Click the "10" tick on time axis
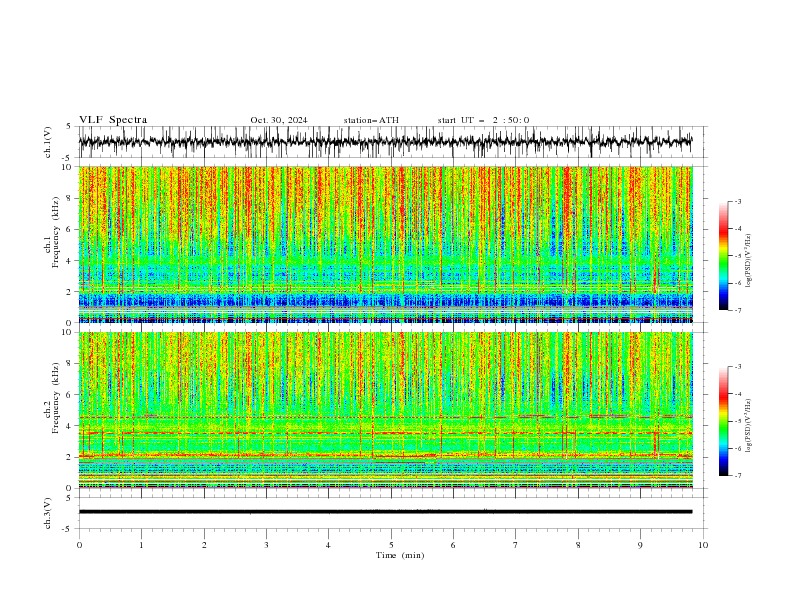Viewport: 792px width, 612px height. [x=703, y=545]
